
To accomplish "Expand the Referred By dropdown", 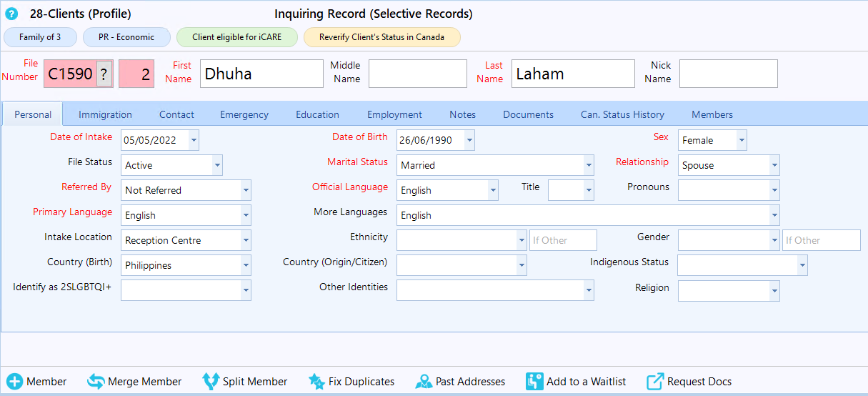I will tap(246, 190).
